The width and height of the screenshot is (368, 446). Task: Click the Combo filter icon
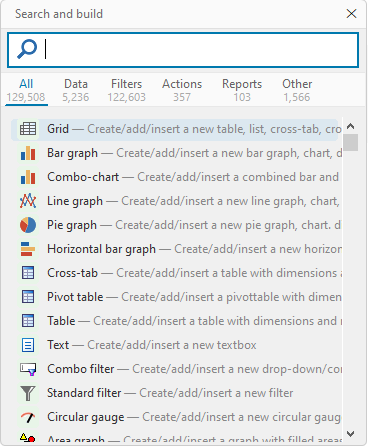click(x=28, y=369)
